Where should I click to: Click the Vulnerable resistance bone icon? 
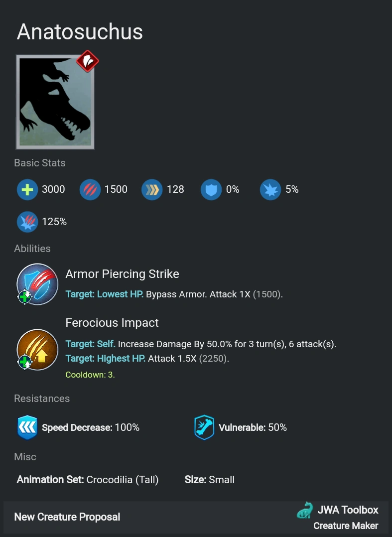(x=204, y=427)
